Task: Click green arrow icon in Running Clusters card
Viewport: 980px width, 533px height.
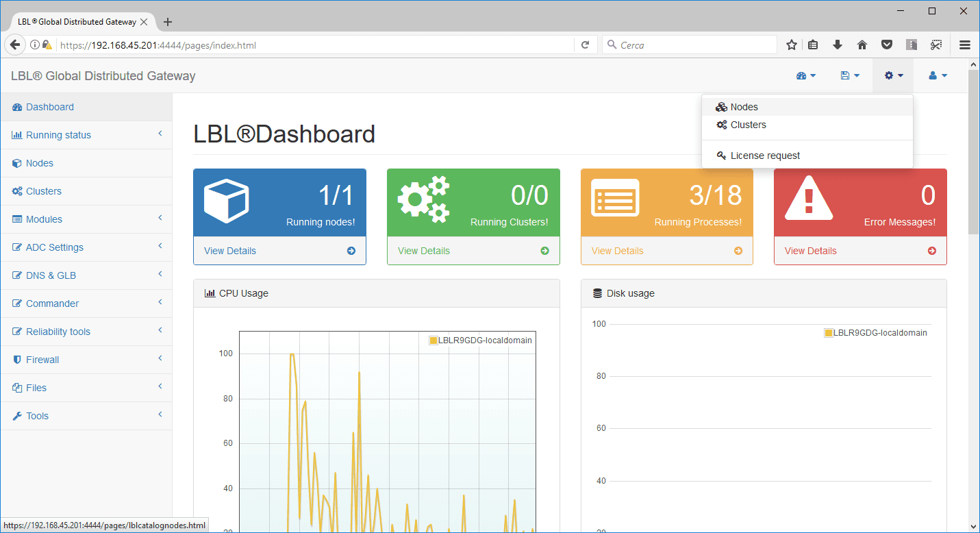Action: [545, 251]
